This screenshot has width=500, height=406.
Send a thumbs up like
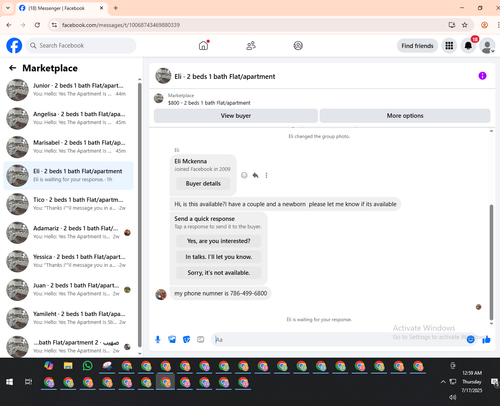click(x=486, y=339)
